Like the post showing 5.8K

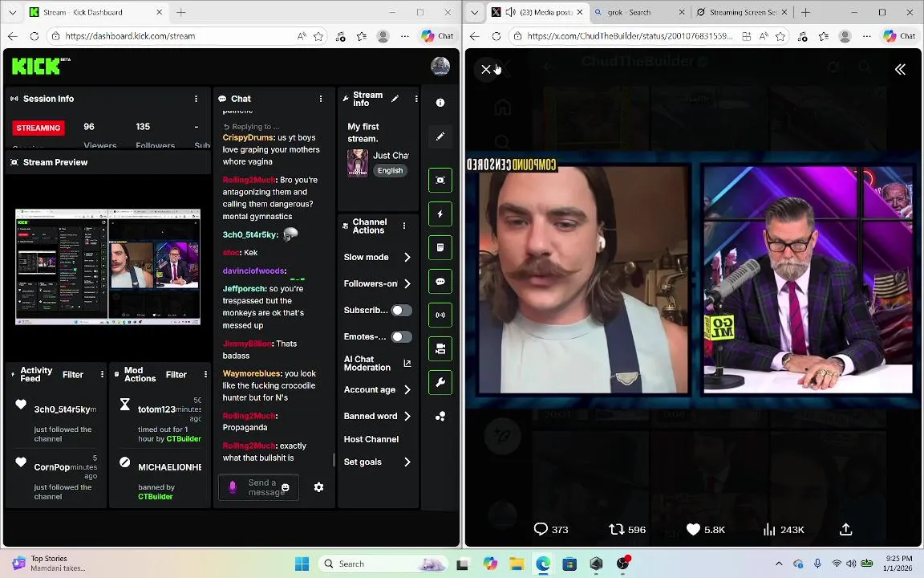click(x=705, y=529)
